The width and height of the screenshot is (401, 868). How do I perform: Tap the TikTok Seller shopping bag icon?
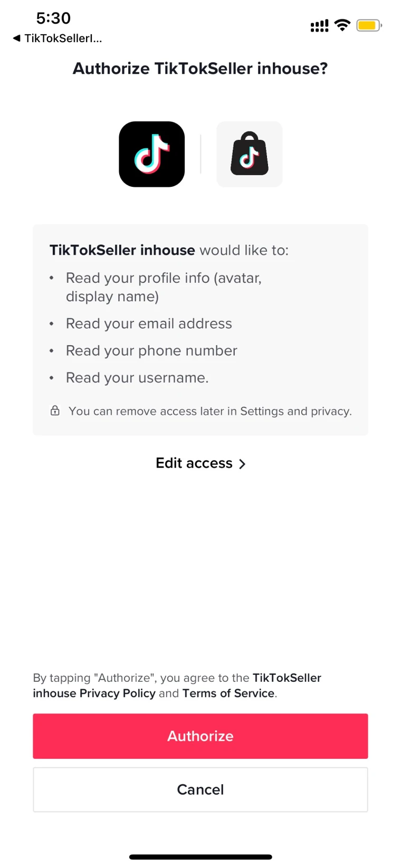[x=250, y=154]
